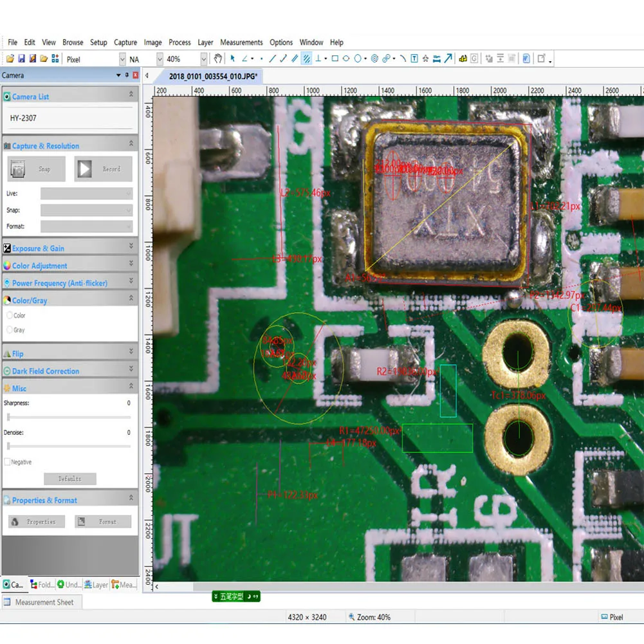644x644 pixels.
Task: Select the text annotation tool
Action: pyautogui.click(x=414, y=59)
